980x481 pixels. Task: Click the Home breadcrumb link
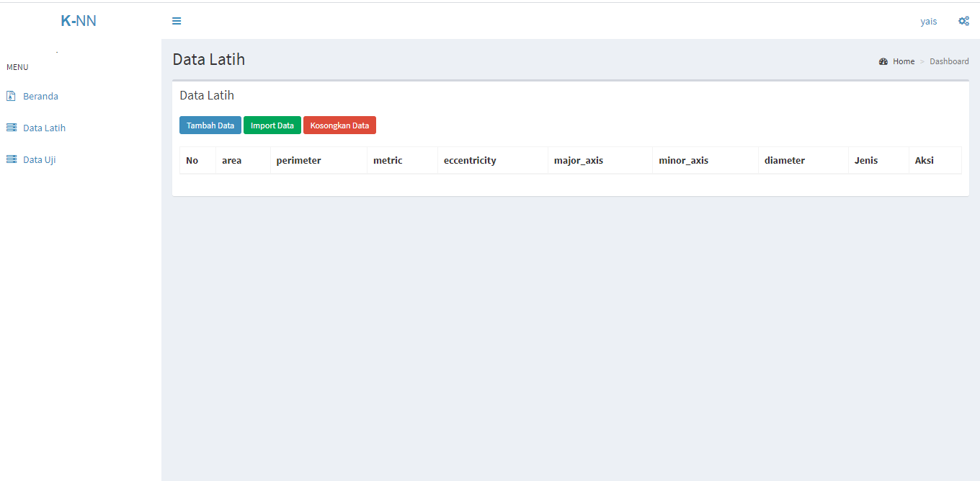(904, 61)
